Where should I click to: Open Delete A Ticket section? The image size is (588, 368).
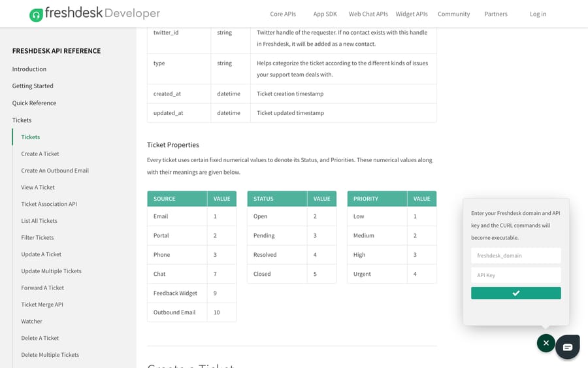[x=40, y=338]
